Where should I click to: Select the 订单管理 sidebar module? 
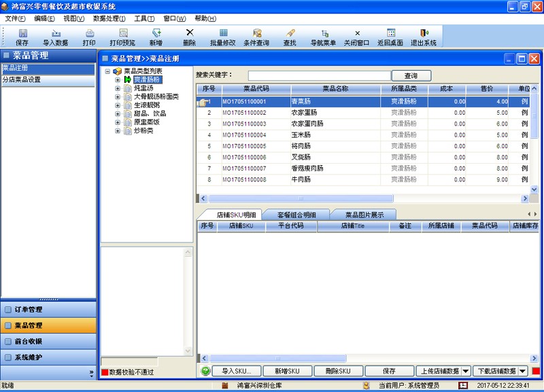48,310
